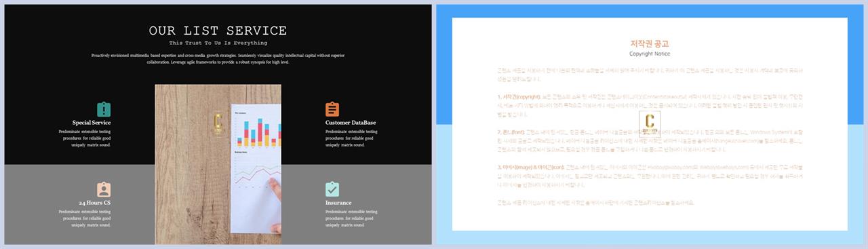Click the gold C logo on the wood photo
The image size is (868, 249).
click(218, 122)
